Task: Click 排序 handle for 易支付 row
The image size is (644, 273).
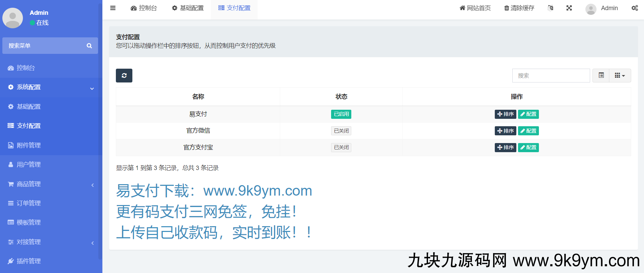Action: pyautogui.click(x=505, y=114)
